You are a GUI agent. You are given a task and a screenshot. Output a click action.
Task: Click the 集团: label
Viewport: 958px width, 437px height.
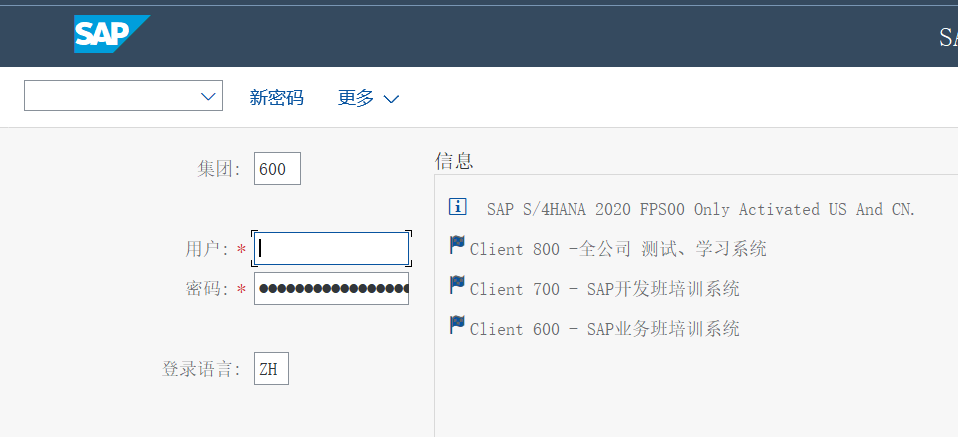219,169
